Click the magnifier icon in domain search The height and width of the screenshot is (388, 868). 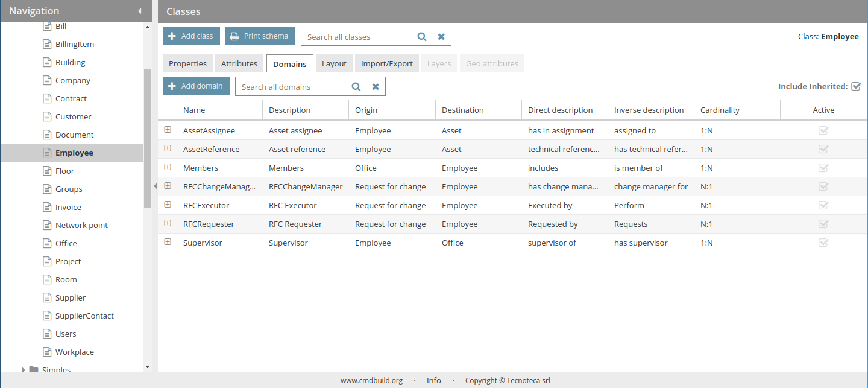356,87
